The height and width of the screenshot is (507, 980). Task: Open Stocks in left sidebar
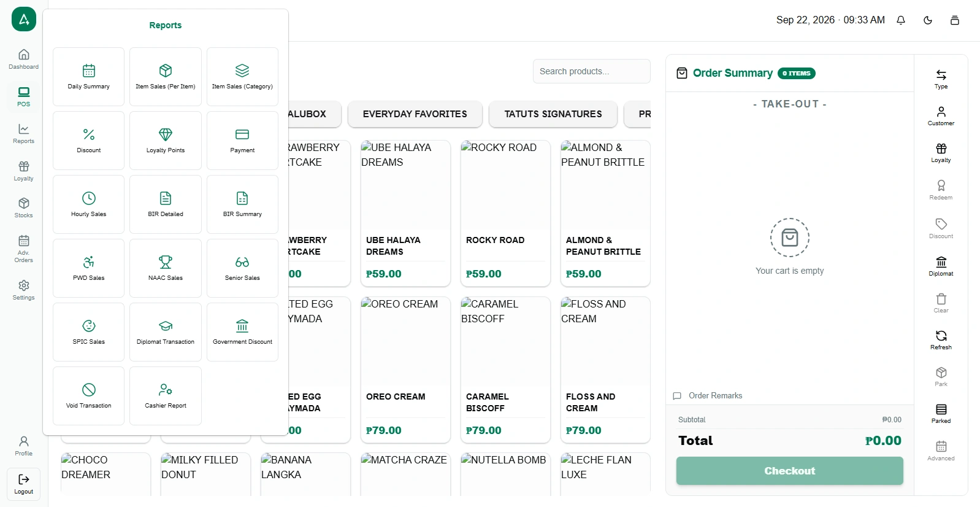click(23, 208)
